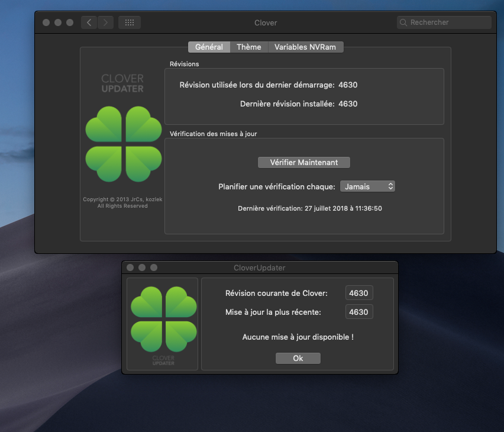The height and width of the screenshot is (432, 504).
Task: Click the 'Dernière vérification: 27 juillet 2018' text
Action: coord(310,208)
